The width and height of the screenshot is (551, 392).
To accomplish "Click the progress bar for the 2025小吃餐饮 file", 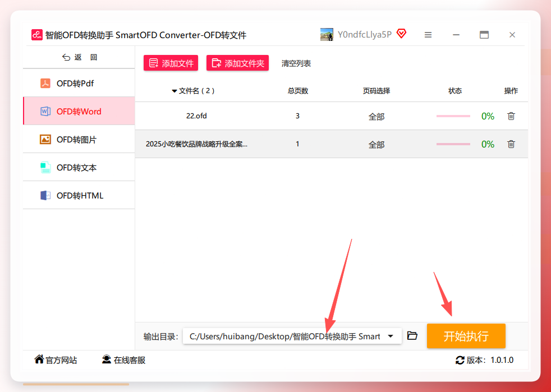I will [453, 144].
